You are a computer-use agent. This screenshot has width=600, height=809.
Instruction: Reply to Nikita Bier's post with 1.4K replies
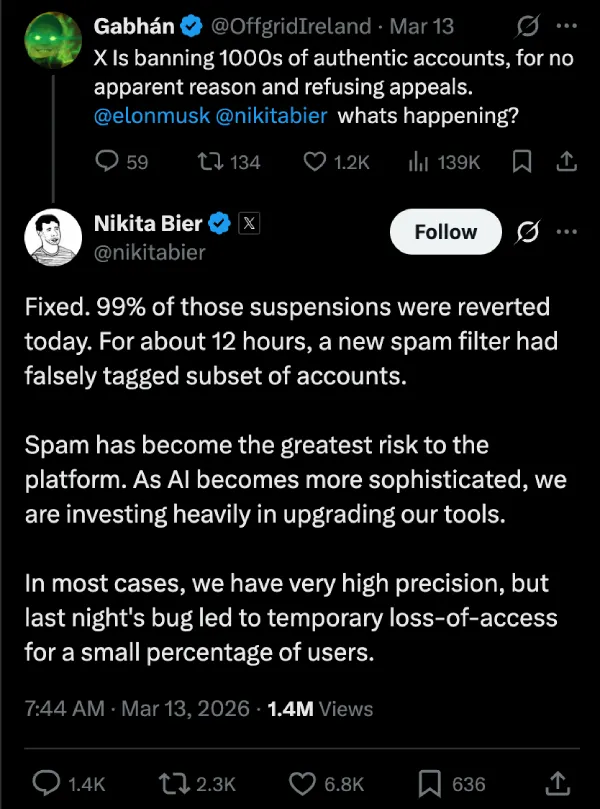(46, 783)
